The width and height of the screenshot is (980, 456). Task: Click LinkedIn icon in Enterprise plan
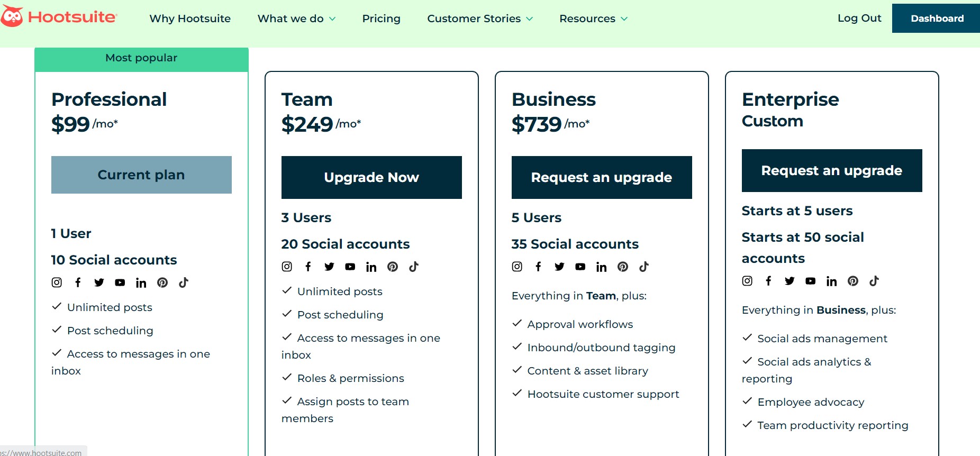pos(831,281)
